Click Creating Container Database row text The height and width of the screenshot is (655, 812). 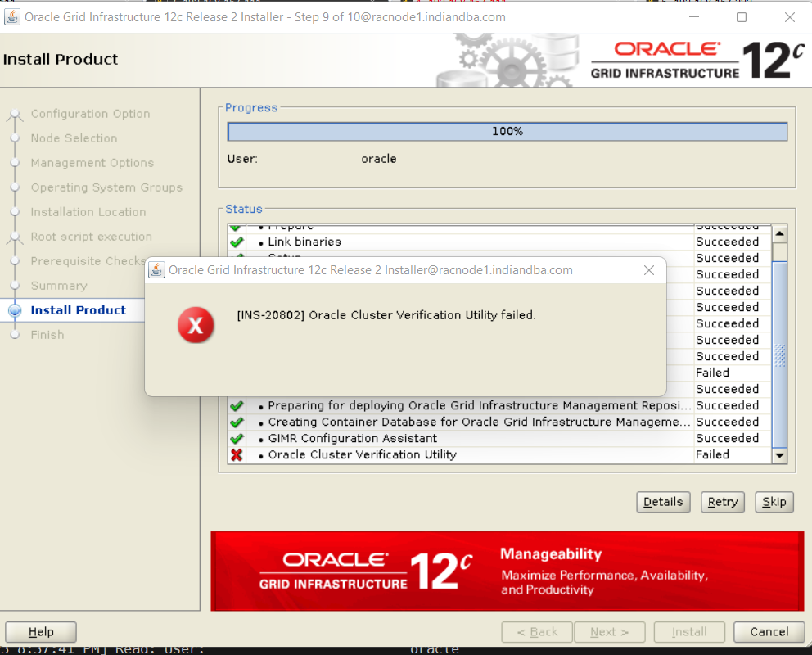[x=479, y=422]
